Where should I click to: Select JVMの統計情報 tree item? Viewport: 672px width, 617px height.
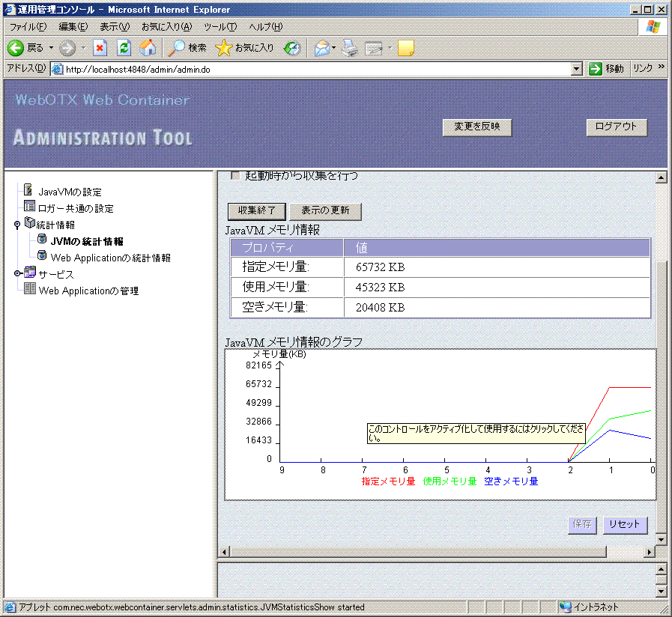click(x=87, y=241)
